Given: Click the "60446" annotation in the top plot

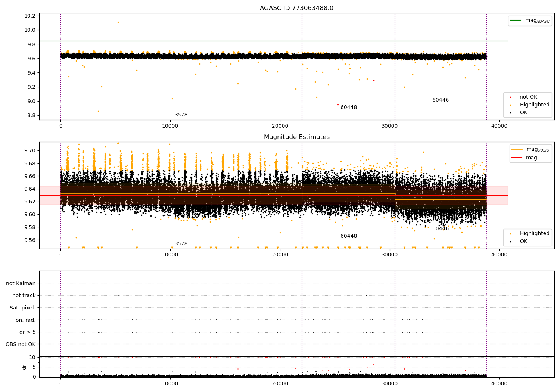Looking at the screenshot, I should tap(441, 100).
